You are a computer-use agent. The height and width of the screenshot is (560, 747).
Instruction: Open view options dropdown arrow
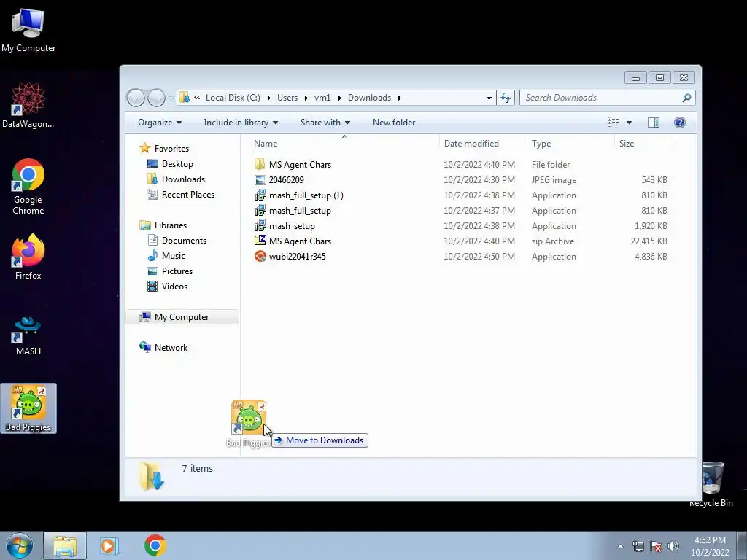coord(629,122)
